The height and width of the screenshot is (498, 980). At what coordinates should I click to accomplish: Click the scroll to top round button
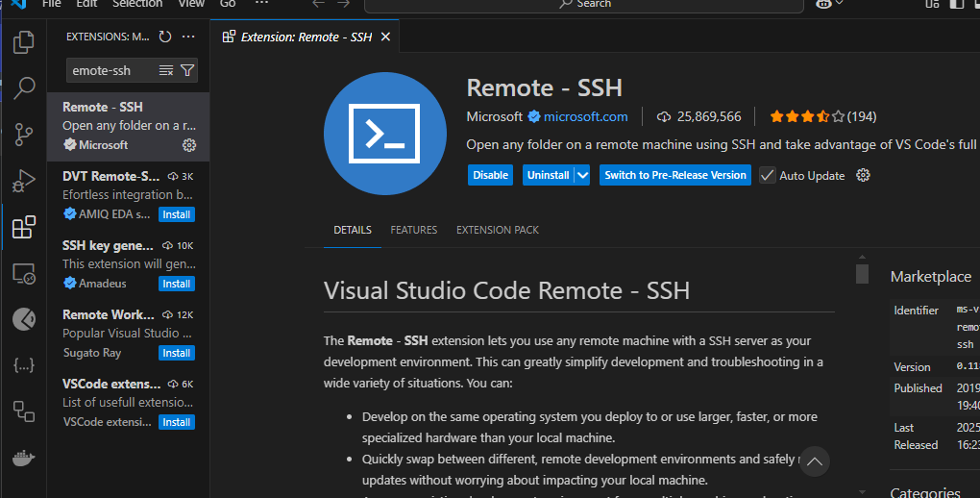(x=814, y=461)
